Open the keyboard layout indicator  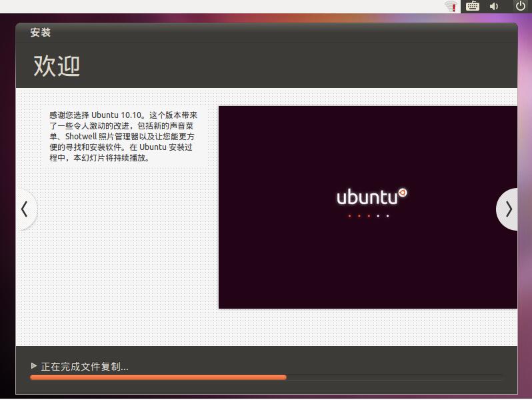click(472, 6)
